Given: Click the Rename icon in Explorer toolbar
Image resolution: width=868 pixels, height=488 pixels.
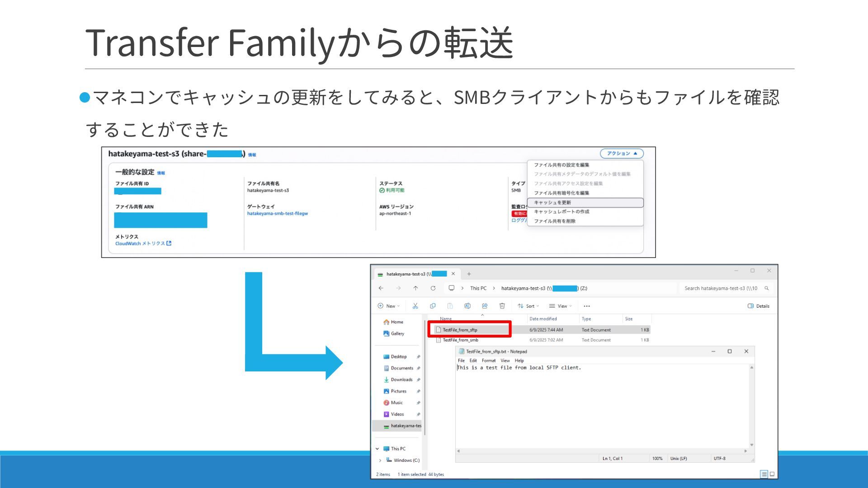Looking at the screenshot, I should pos(467,306).
